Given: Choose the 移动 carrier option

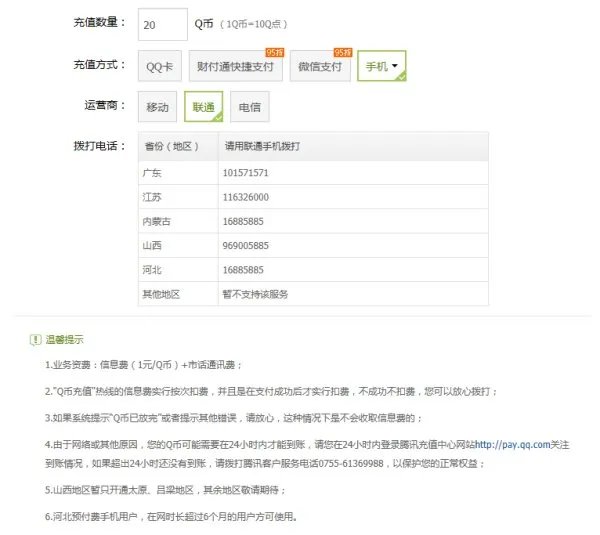Looking at the screenshot, I should 157,107.
